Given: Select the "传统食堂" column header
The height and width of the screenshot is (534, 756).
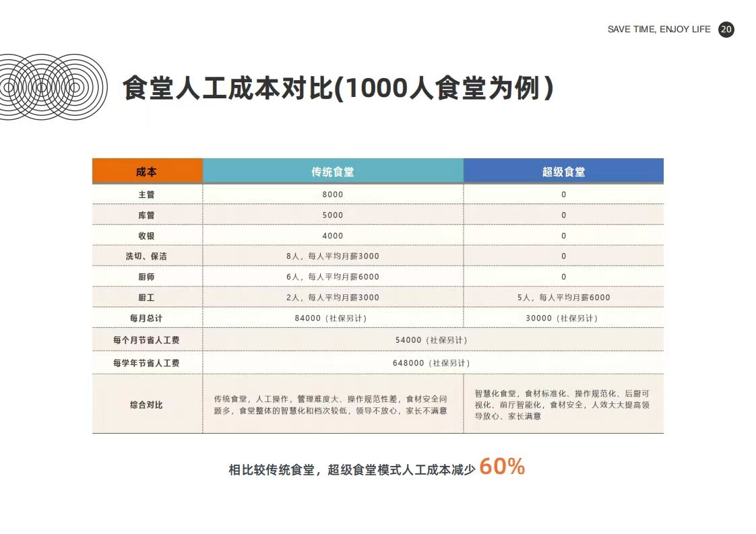Looking at the screenshot, I should pos(333,172).
